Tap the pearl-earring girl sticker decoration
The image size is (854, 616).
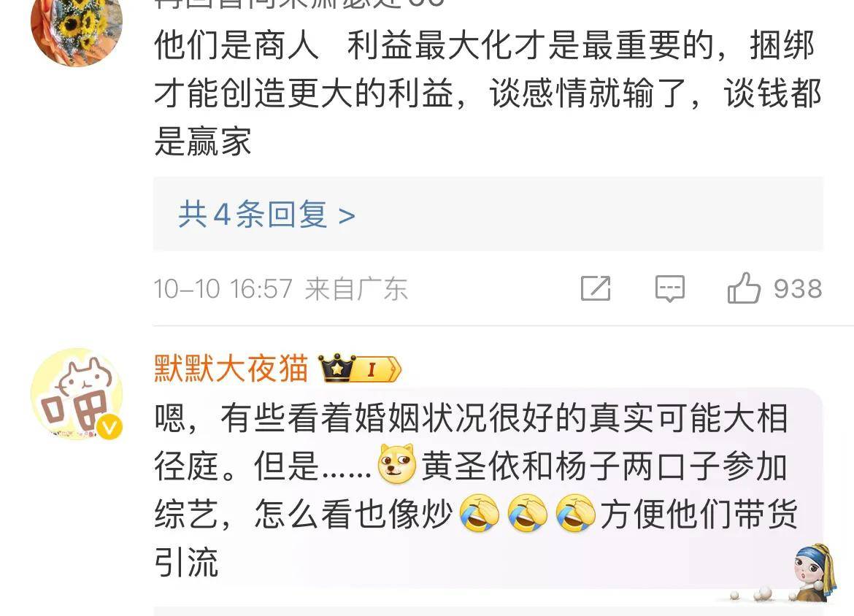(x=815, y=572)
